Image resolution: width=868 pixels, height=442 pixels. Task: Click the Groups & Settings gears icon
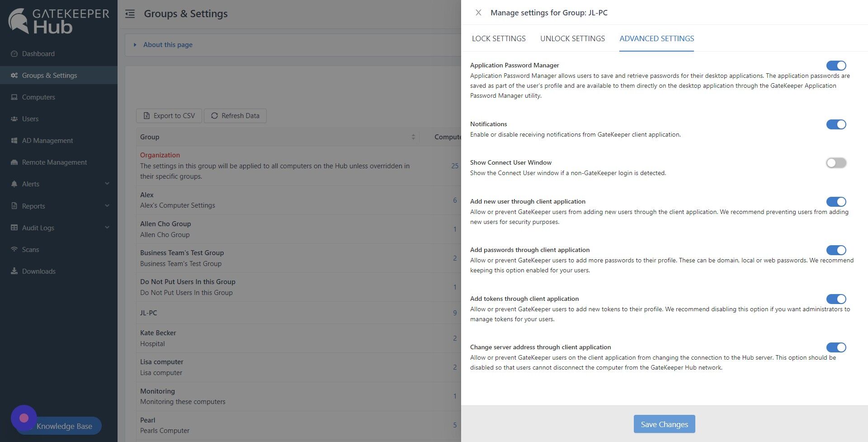coord(14,75)
